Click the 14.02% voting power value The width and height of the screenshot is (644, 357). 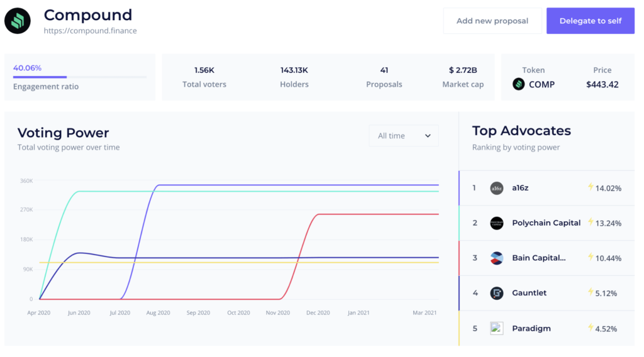point(608,189)
